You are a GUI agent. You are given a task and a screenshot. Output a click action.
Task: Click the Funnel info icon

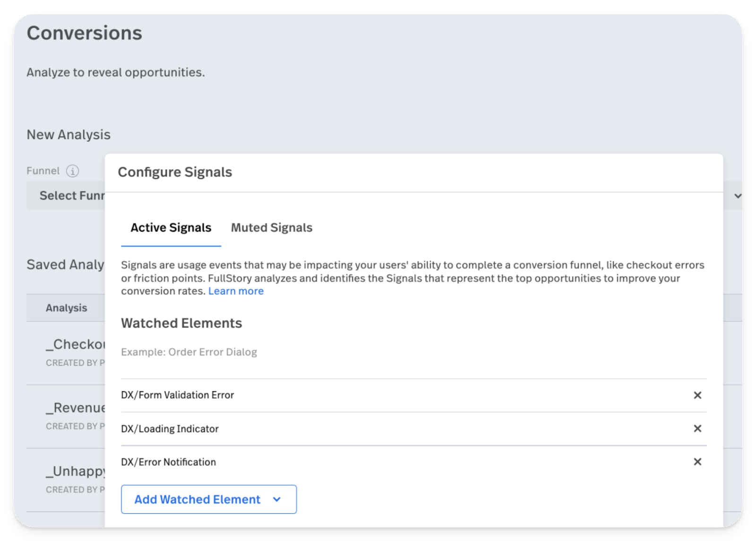pyautogui.click(x=72, y=171)
